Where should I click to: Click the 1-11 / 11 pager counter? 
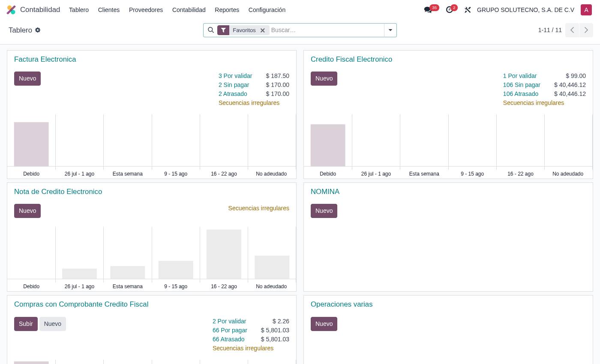click(x=550, y=30)
